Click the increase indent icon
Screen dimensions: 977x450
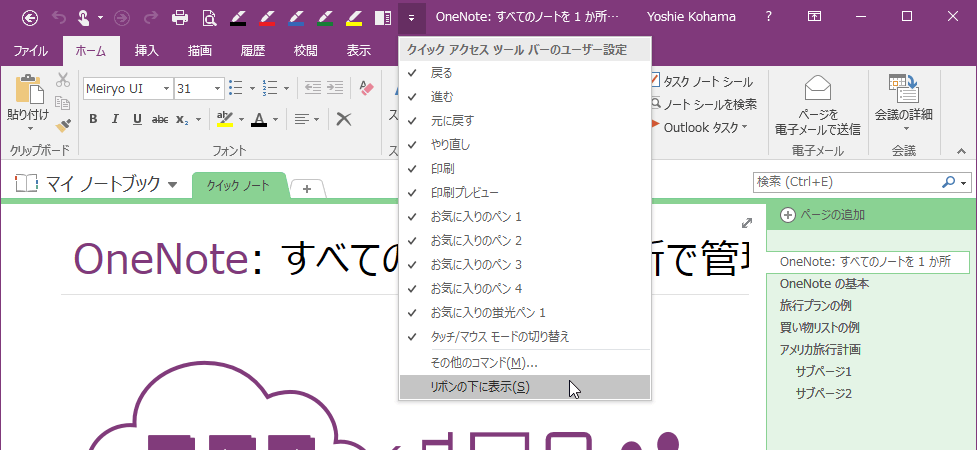tap(335, 89)
